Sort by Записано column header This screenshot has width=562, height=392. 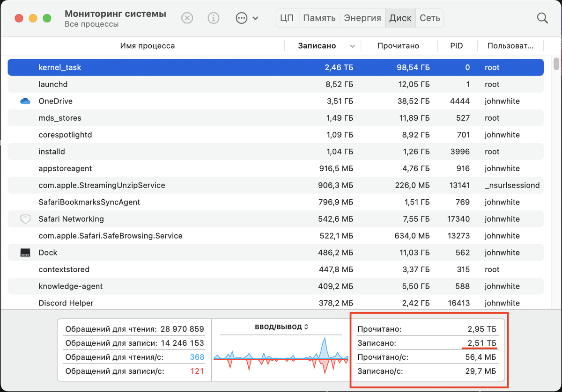pos(317,46)
